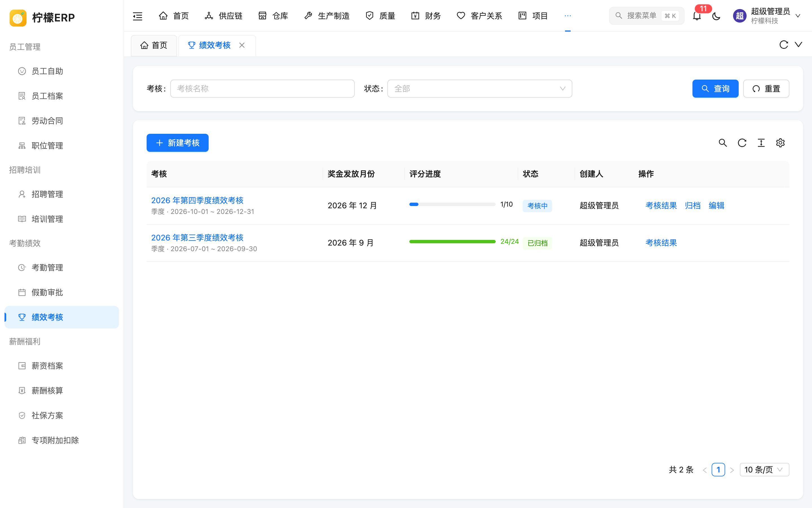Close the 绩效考核 tab
This screenshot has width=812, height=508.
(242, 45)
